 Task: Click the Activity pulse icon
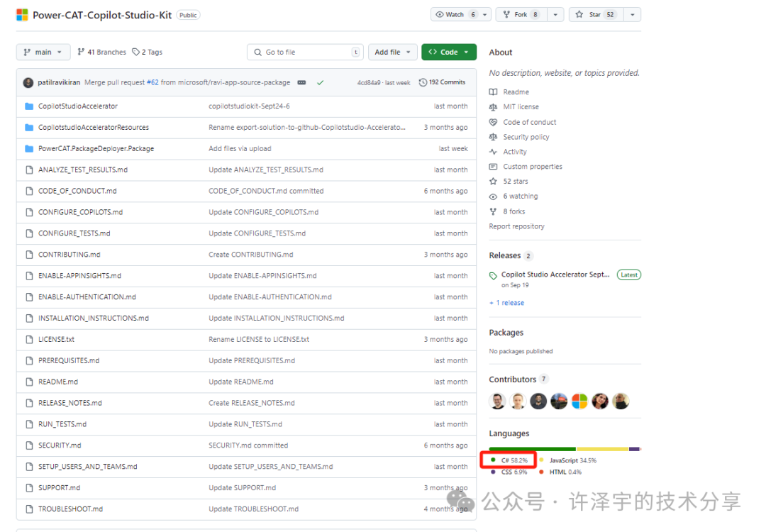[x=494, y=152]
